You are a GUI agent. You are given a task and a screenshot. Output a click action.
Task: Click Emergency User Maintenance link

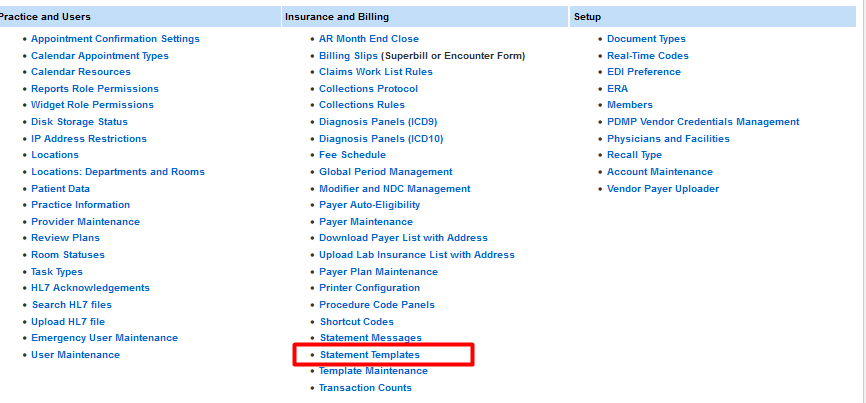pyautogui.click(x=104, y=338)
